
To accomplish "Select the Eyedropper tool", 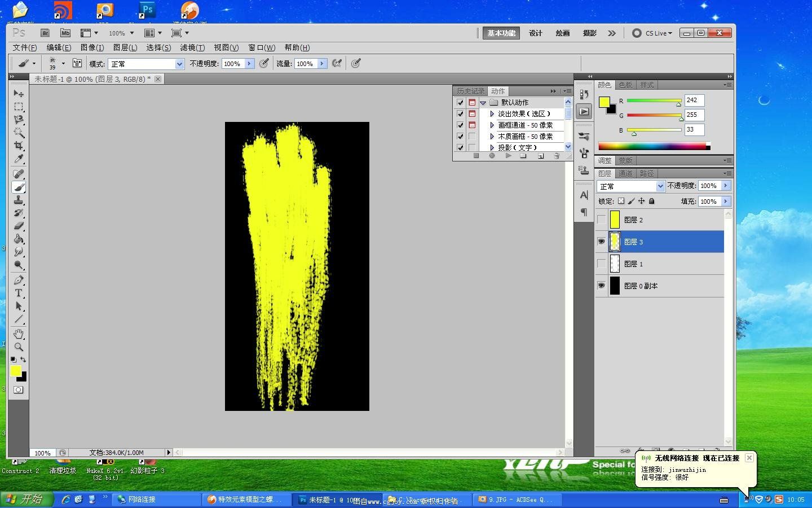I will [19, 159].
